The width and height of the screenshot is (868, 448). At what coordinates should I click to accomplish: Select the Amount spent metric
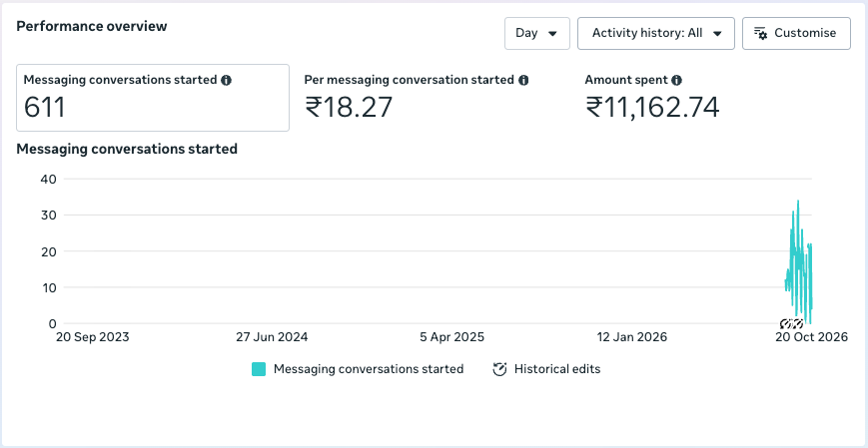click(x=714, y=98)
